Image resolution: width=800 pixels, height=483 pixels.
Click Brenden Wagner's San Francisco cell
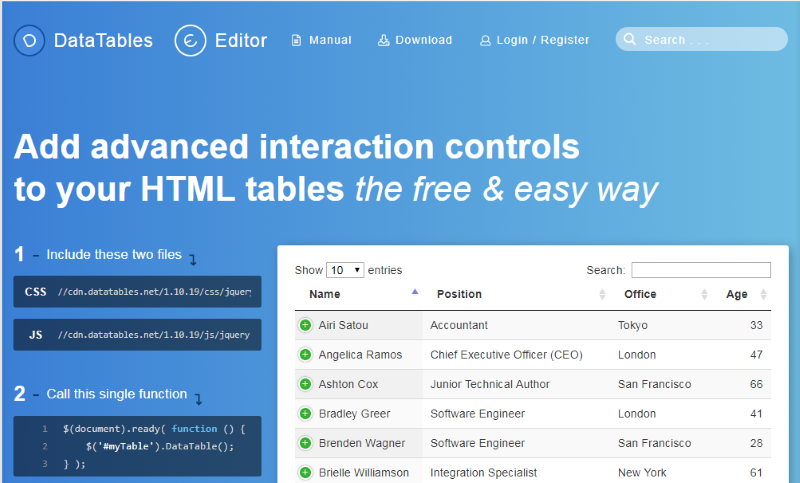tap(655, 443)
